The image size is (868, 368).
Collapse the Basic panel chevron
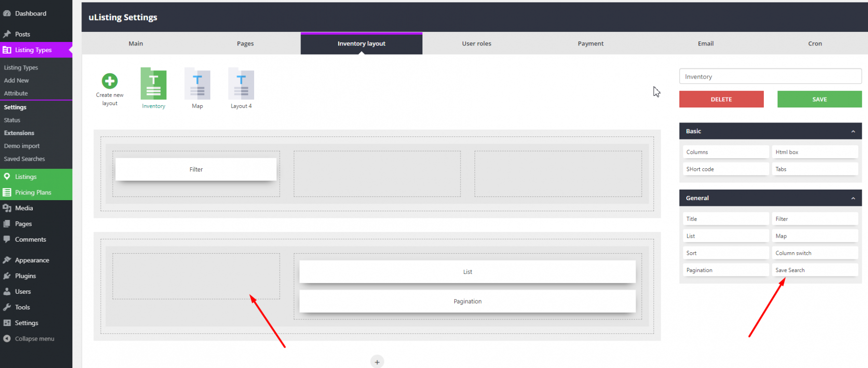[x=853, y=131]
